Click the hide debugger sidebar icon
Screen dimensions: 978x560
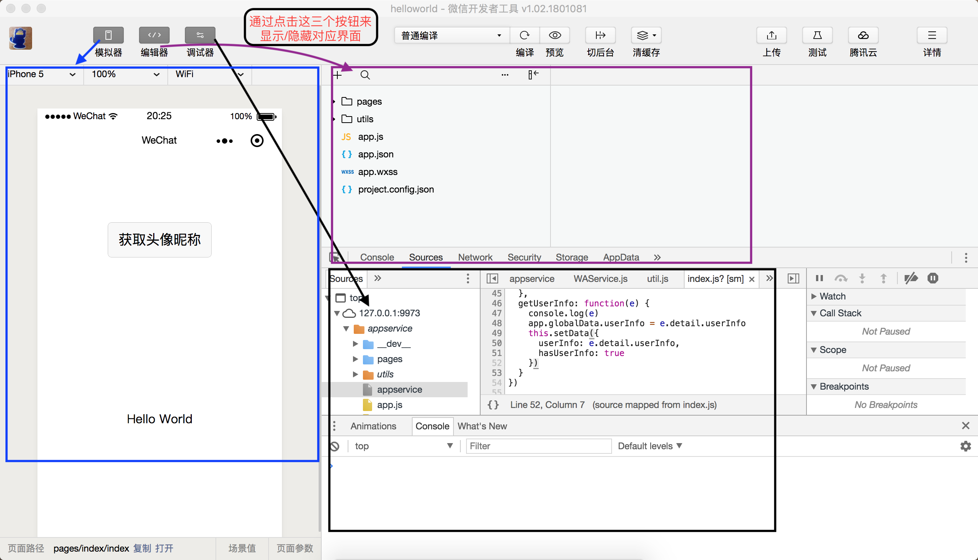click(793, 278)
